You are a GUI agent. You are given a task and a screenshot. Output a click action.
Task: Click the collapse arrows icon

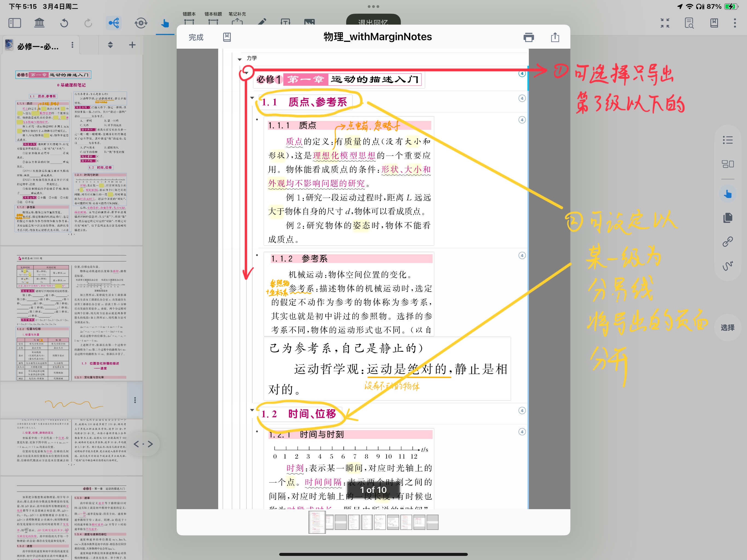(665, 23)
